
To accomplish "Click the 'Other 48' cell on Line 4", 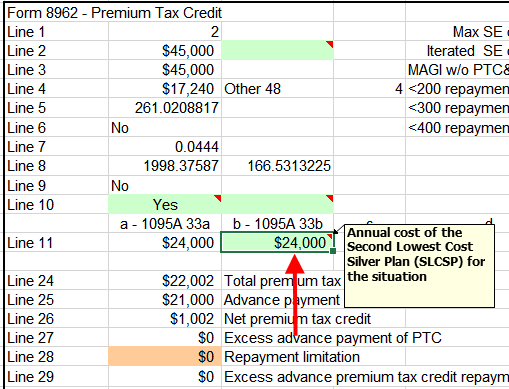I will point(277,89).
